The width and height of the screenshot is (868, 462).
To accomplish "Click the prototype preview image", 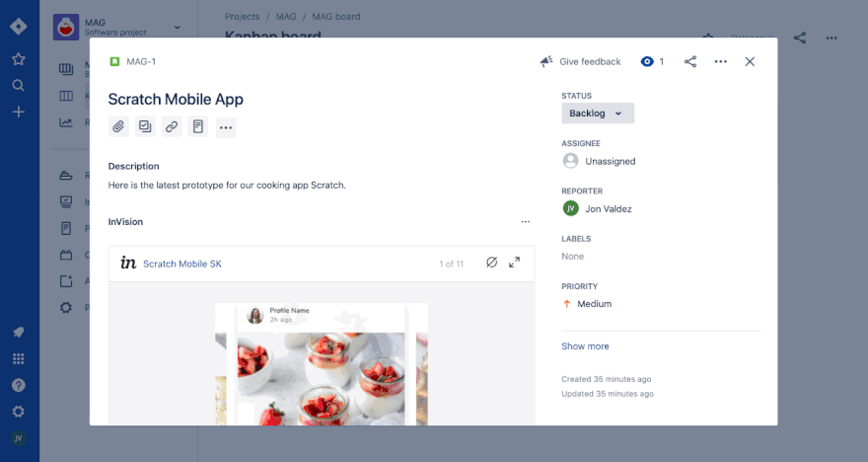I will click(322, 364).
